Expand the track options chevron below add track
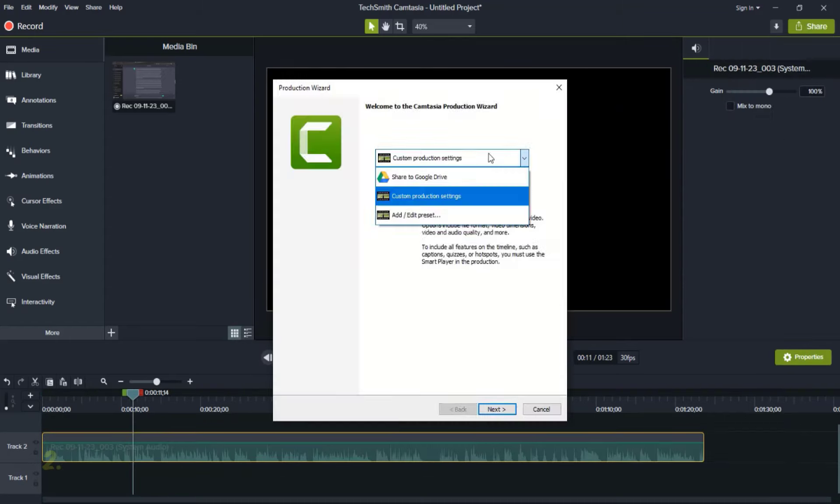The image size is (840, 504). [x=30, y=406]
